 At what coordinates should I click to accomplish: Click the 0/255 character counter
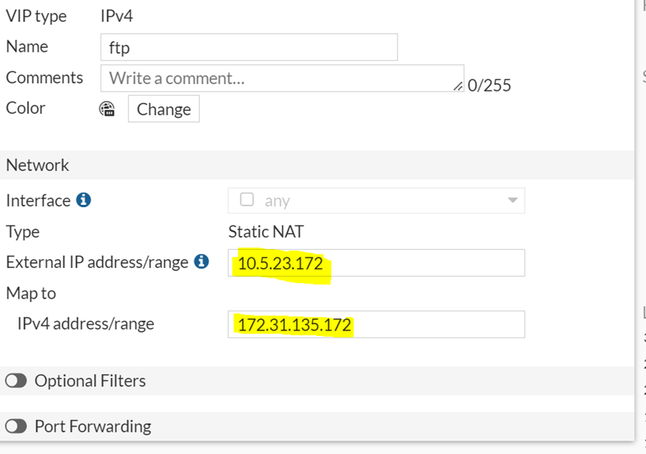point(489,85)
